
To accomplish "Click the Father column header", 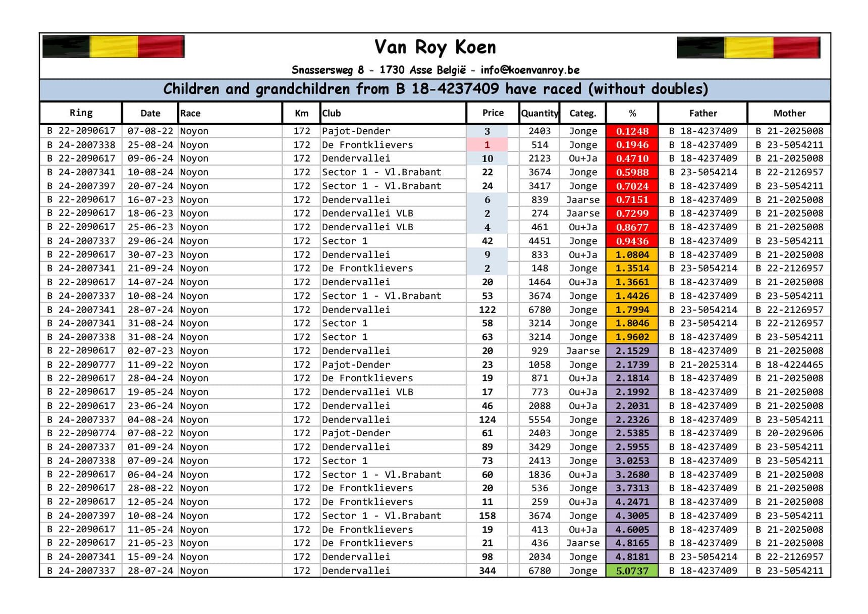I will 702,114.
